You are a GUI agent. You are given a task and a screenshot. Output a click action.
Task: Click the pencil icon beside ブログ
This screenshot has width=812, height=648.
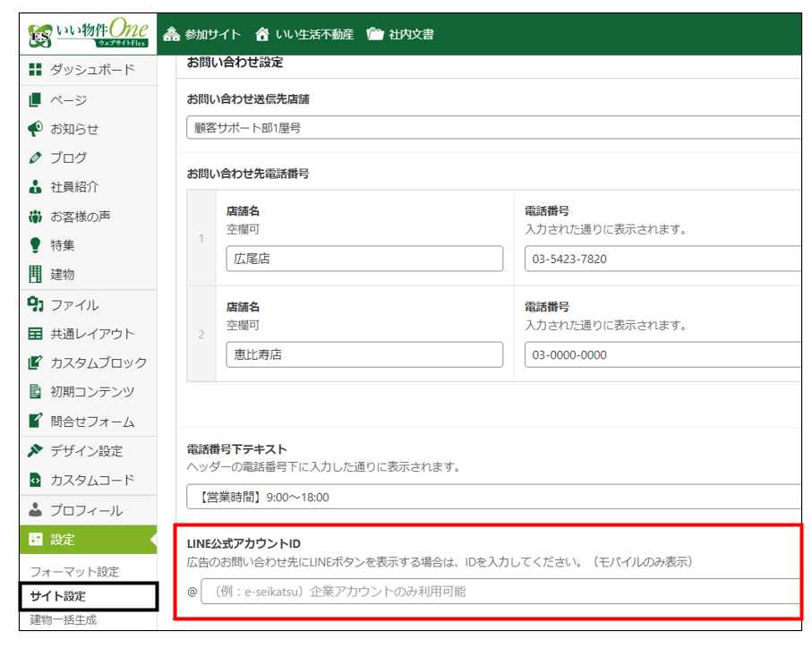pos(36,158)
